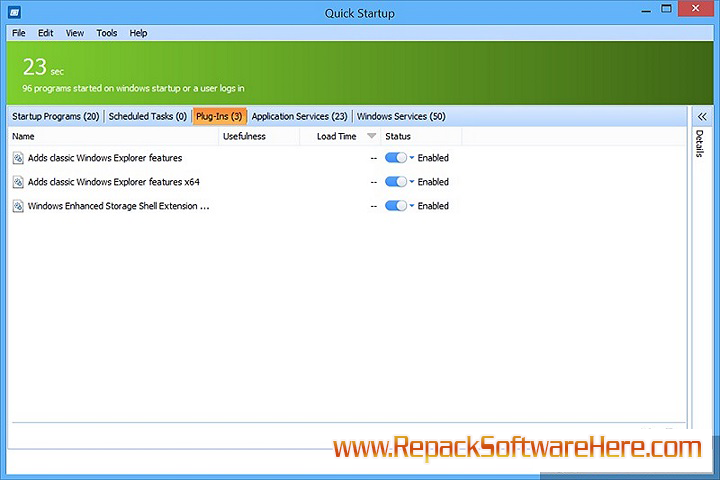
Task: Switch to Windows Services (50) tab
Action: 401,116
